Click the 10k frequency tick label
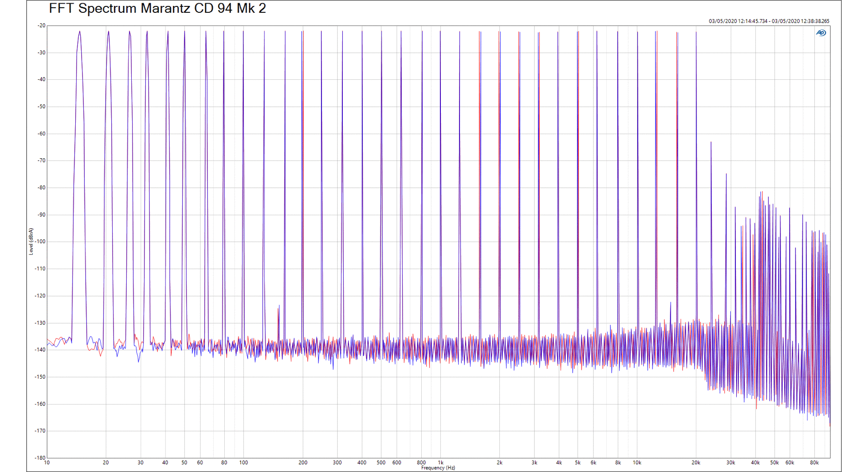Image resolution: width=868 pixels, height=472 pixels. click(637, 462)
